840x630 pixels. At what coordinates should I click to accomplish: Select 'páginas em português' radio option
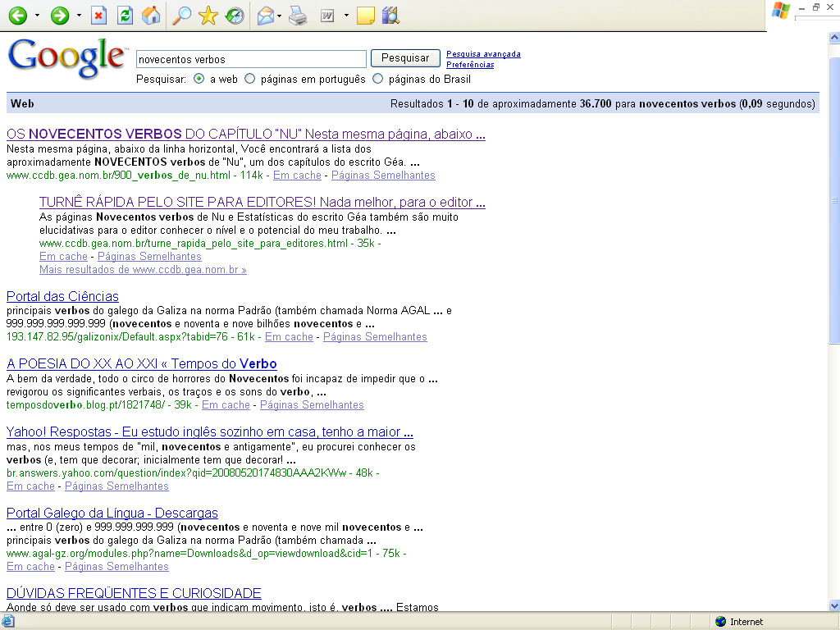[x=250, y=80]
